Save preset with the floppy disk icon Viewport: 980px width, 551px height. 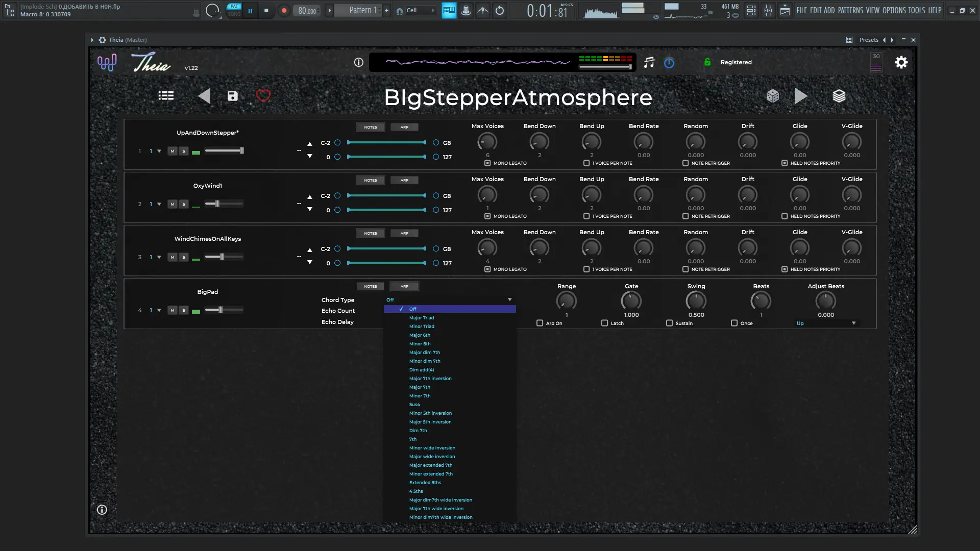[x=233, y=96]
